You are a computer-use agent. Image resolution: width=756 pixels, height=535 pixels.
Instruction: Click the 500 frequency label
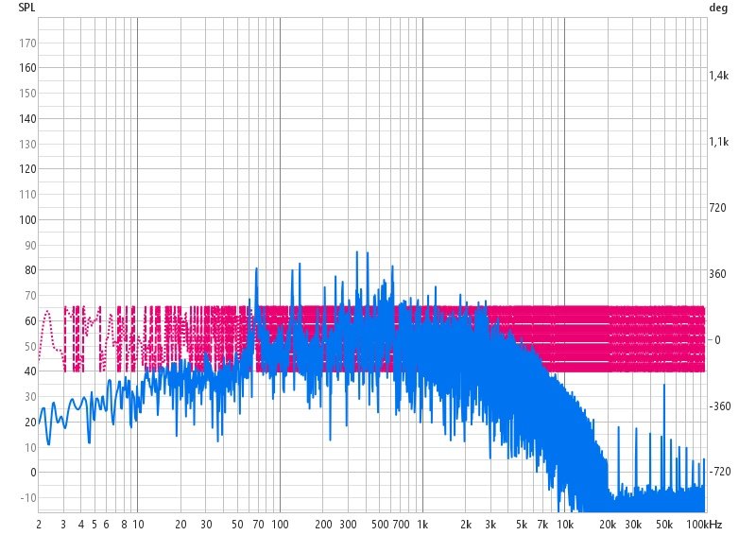coord(380,525)
